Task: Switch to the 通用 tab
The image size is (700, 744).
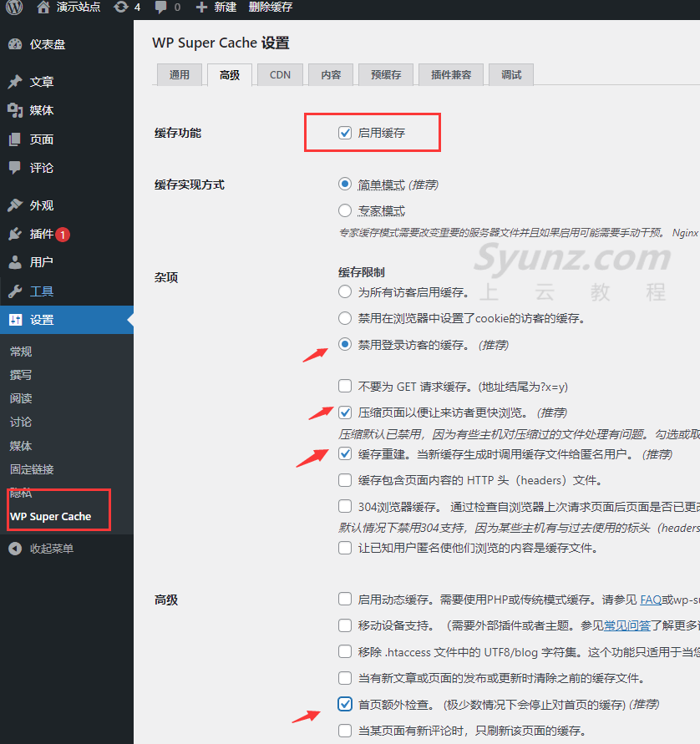Action: pyautogui.click(x=180, y=75)
